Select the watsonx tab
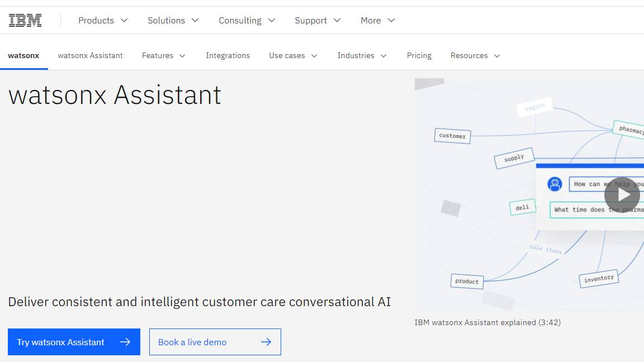 click(24, 55)
